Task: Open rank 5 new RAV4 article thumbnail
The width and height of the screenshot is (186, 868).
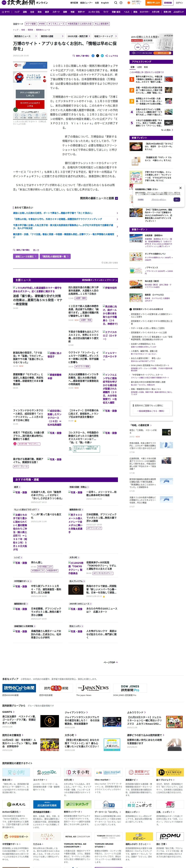Action: [x=168, y=123]
